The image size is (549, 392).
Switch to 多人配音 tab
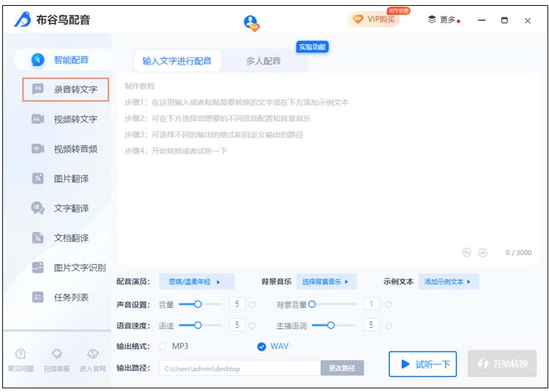click(263, 61)
